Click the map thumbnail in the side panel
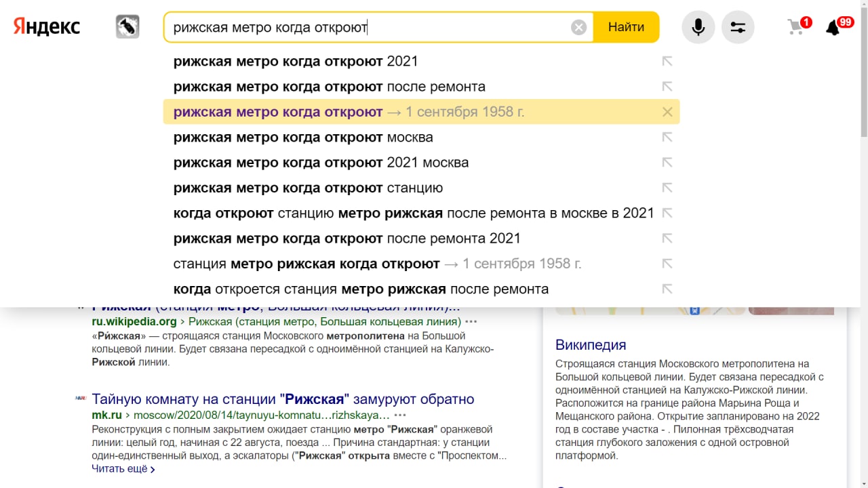This screenshot has width=868, height=488. [x=650, y=310]
